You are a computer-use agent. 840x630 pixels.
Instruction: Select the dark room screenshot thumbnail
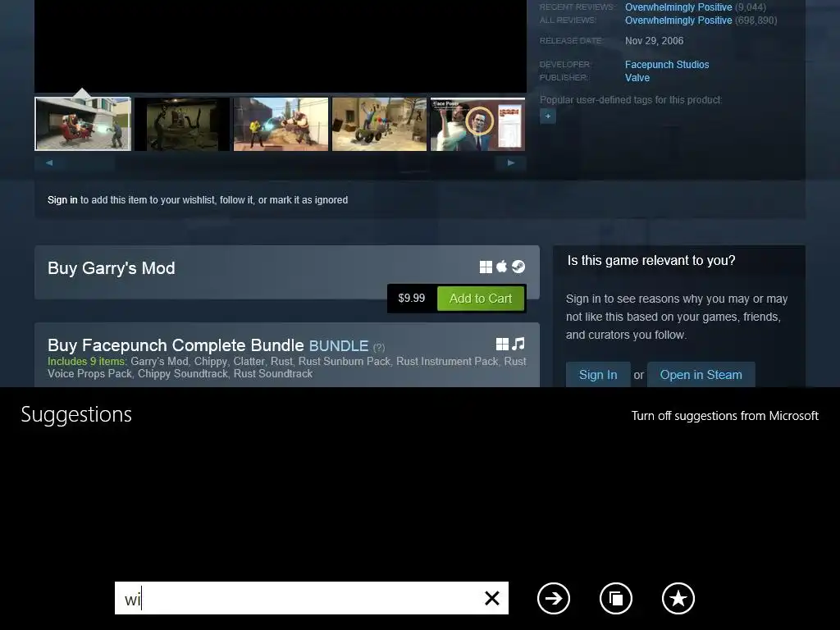pyautogui.click(x=182, y=124)
